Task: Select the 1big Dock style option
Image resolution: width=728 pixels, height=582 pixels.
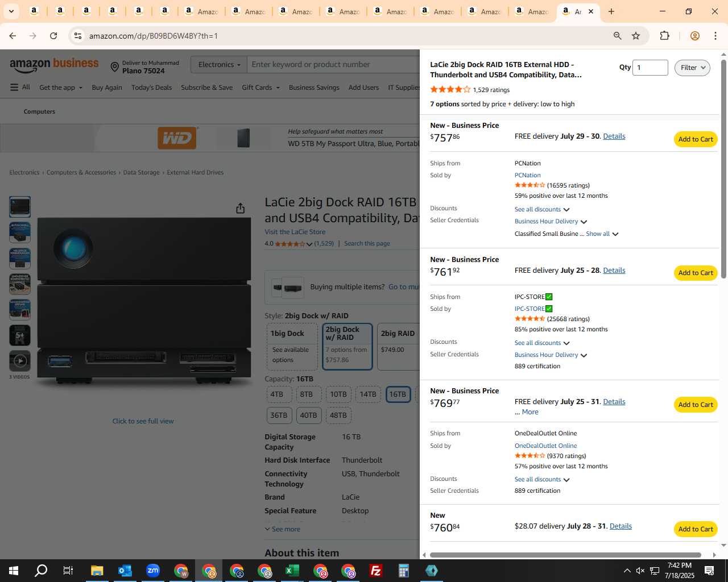Action: (x=292, y=347)
